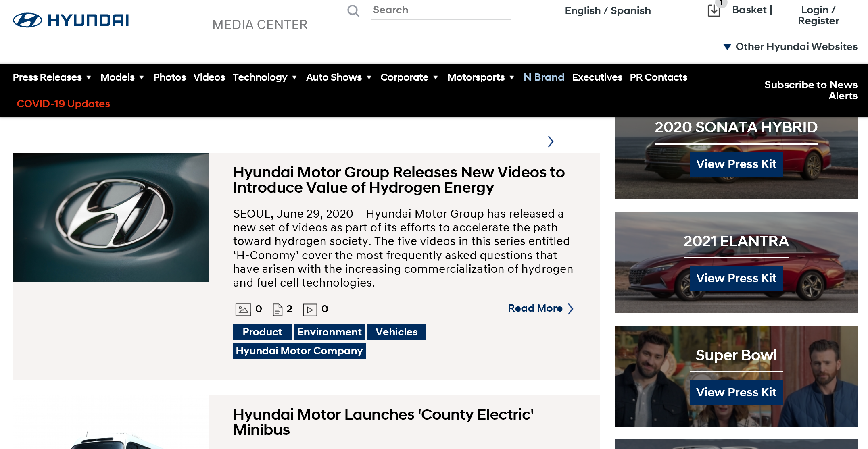
Task: Click the video count icon under the Hydrogen article
Action: [x=310, y=310]
